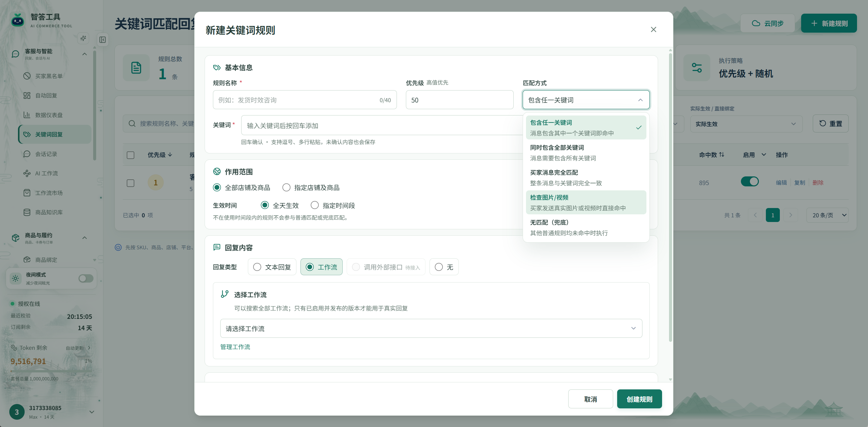Close the 新建关键词规则 dialog
Viewport: 868px width, 427px height.
pyautogui.click(x=653, y=30)
